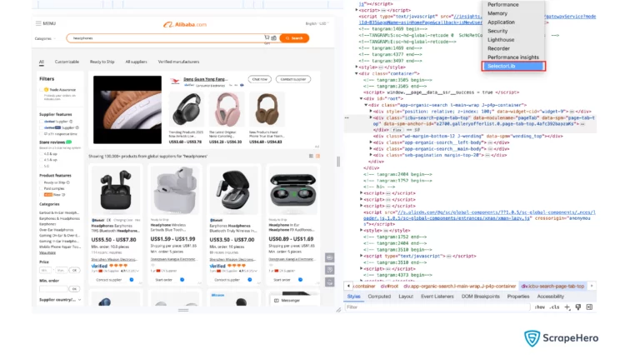Select Recorder in DevTools menu
Viewport: 620px width, 364px height.
click(x=498, y=48)
